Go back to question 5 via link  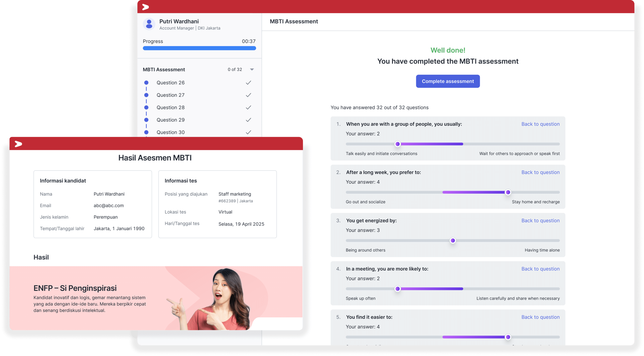(540, 317)
